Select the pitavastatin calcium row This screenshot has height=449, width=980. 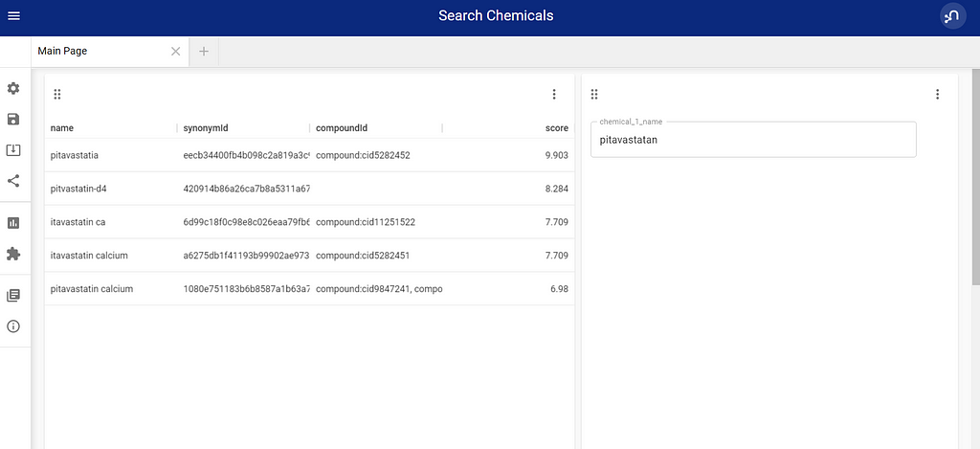(309, 289)
